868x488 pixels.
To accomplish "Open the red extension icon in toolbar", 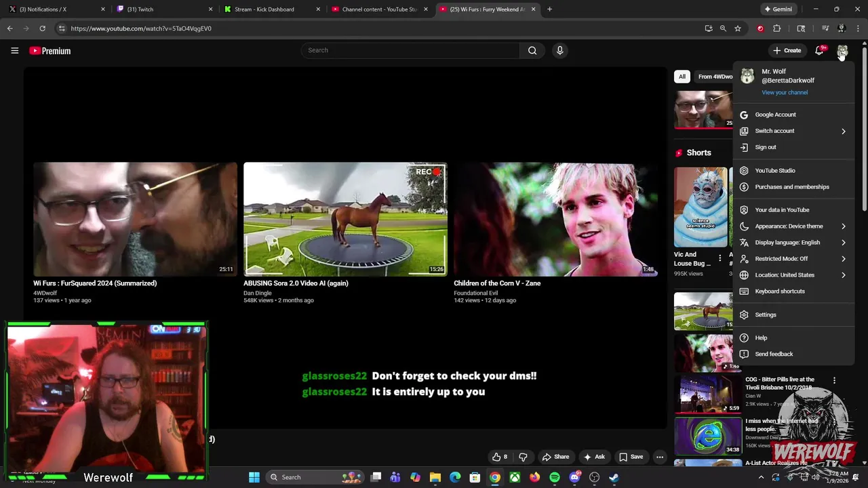I will click(x=760, y=28).
